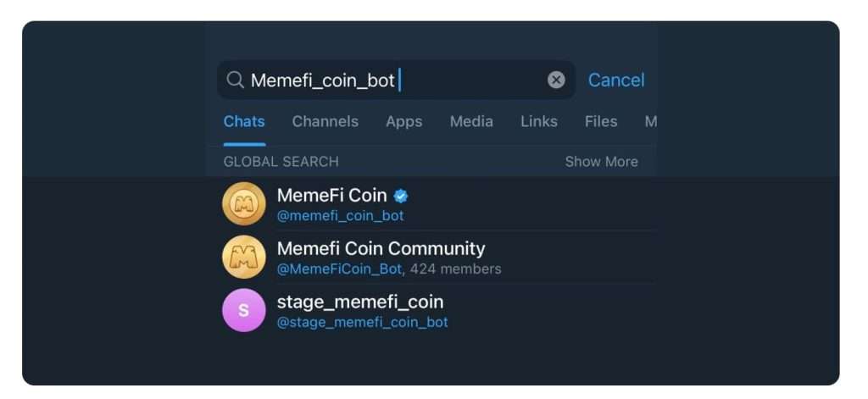Screen dimensions: 868x399
Task: Select the Media tab
Action: (471, 121)
